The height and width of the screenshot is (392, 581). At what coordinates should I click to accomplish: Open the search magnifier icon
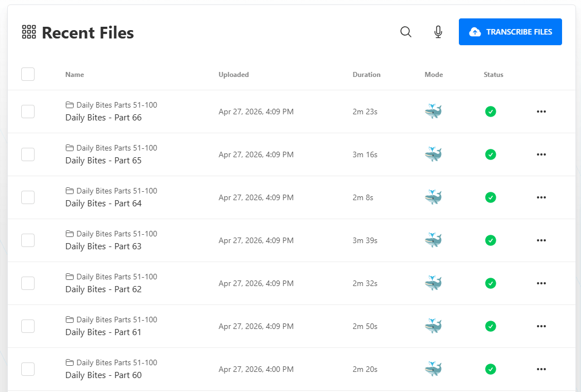(406, 32)
